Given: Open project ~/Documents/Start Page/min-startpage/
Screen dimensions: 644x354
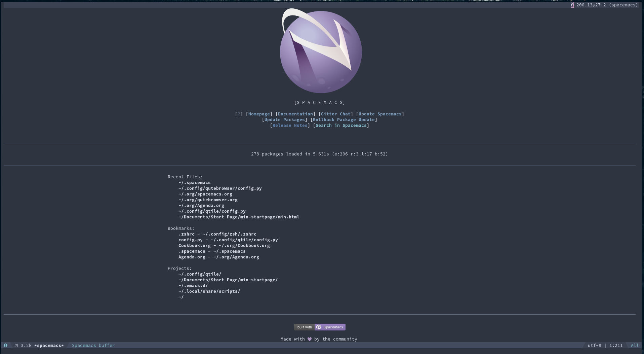Looking at the screenshot, I should [228, 280].
